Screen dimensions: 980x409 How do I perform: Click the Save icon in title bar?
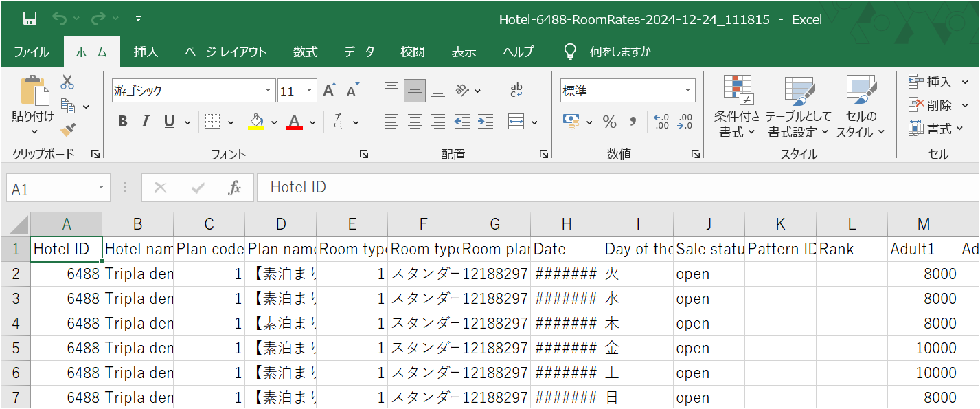30,19
